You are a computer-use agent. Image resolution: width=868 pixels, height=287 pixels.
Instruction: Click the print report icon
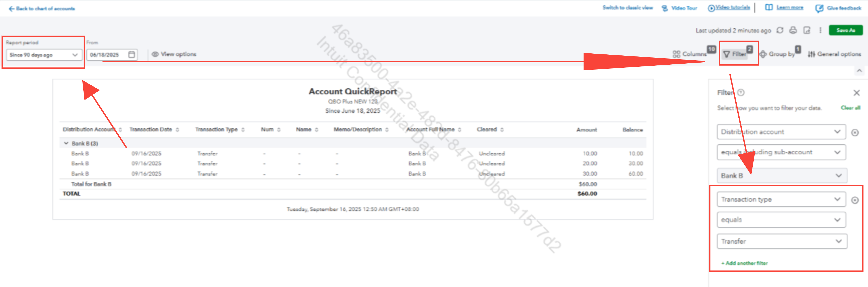pos(793,30)
